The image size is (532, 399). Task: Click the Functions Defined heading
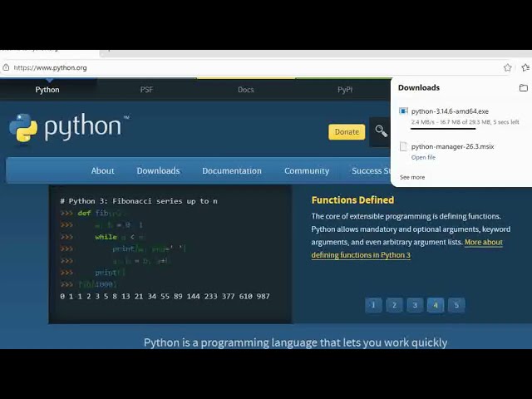(x=352, y=199)
